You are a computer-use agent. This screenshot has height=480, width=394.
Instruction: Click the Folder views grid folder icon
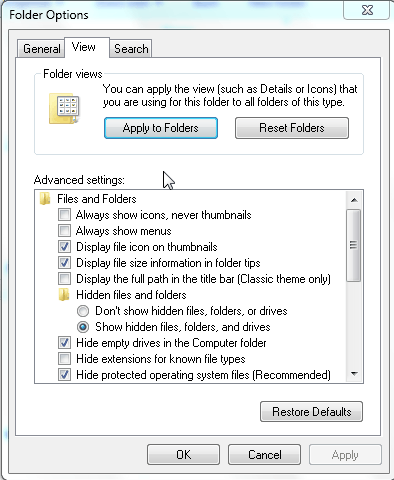point(64,109)
